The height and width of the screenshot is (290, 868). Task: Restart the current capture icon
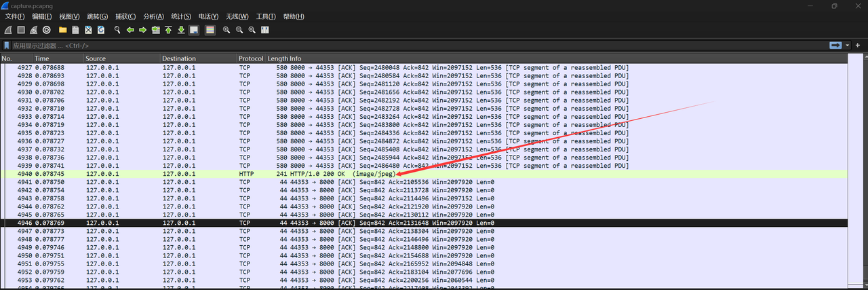(x=33, y=30)
